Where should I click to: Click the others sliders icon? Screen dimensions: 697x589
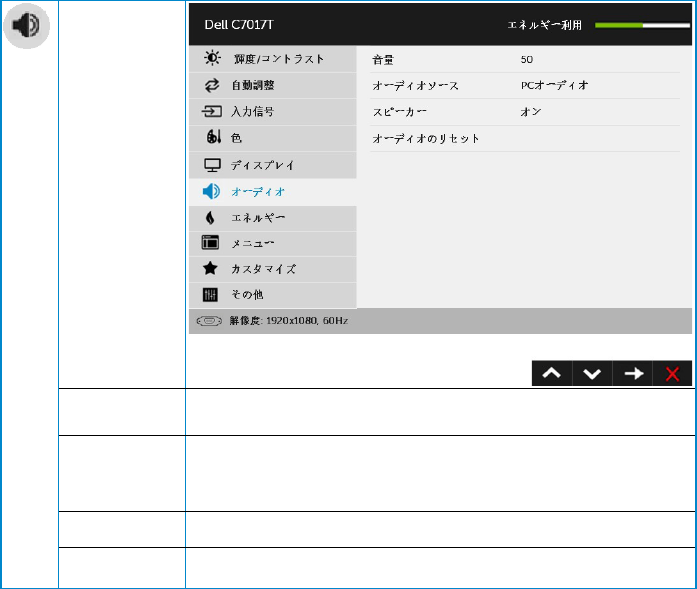(x=210, y=294)
